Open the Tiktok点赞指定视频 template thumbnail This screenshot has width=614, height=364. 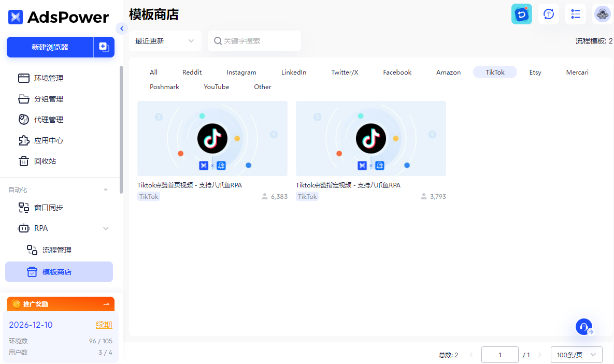tap(371, 139)
